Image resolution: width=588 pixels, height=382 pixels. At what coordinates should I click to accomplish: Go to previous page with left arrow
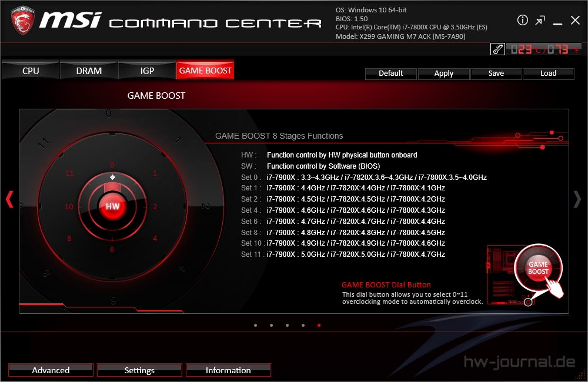click(9, 199)
